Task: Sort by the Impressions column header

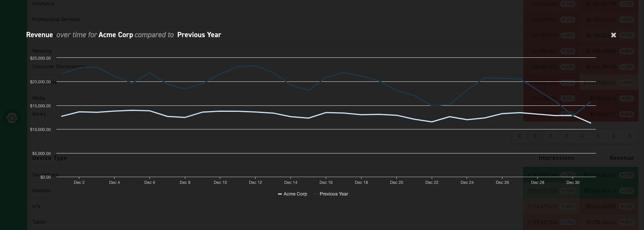Action: pyautogui.click(x=556, y=158)
